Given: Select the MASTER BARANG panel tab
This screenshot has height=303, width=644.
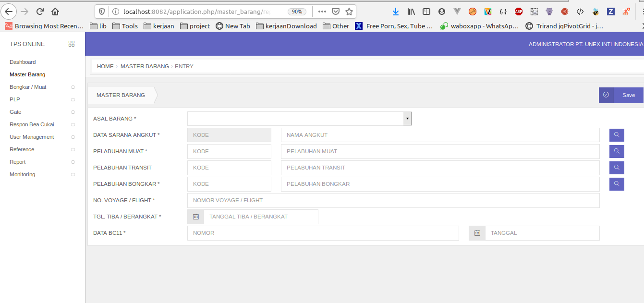Looking at the screenshot, I should pos(121,95).
